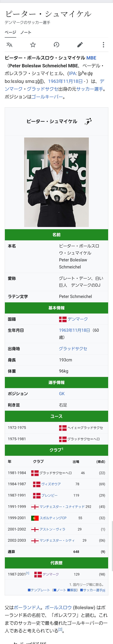Open the MBE link in the intro
The image size is (113, 644).
pos(91,58)
